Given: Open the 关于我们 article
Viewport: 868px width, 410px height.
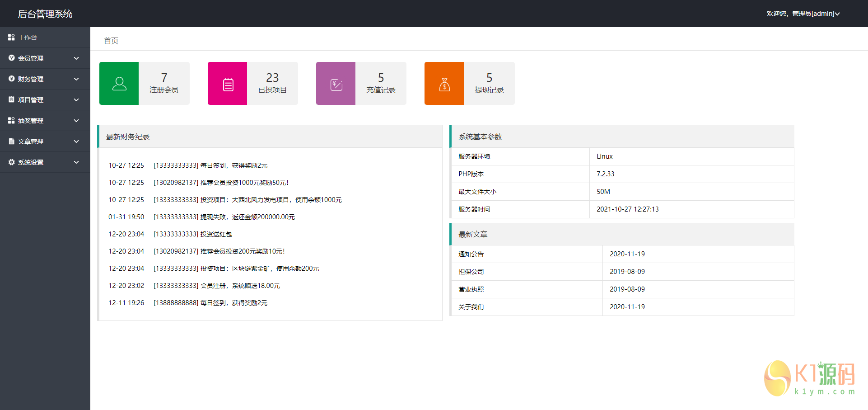Looking at the screenshot, I should click(x=471, y=307).
